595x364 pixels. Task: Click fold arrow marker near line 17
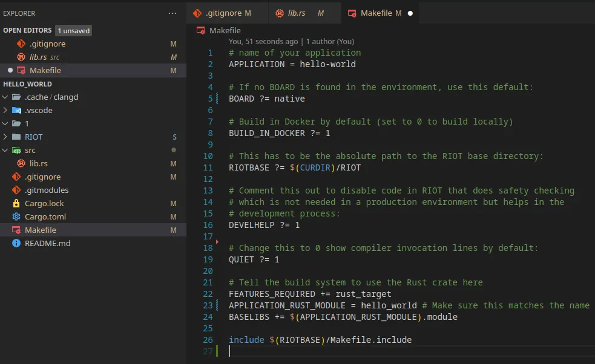[217, 241]
